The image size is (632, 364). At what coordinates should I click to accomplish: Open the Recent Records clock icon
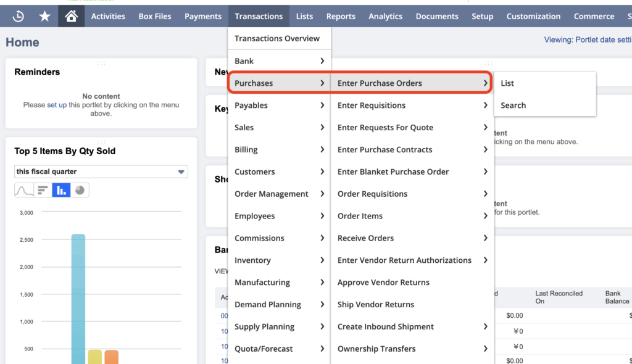(18, 16)
